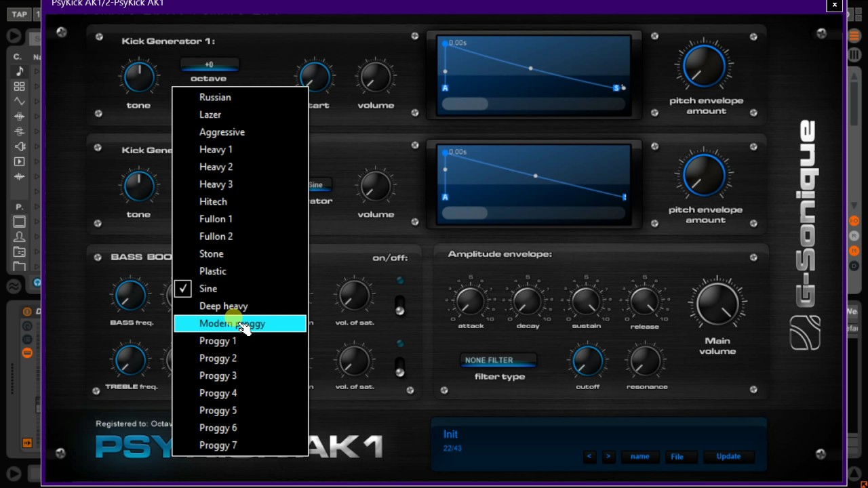Open the NONE FILTER filter type dropdown
The width and height of the screenshot is (868, 488).
click(x=499, y=361)
